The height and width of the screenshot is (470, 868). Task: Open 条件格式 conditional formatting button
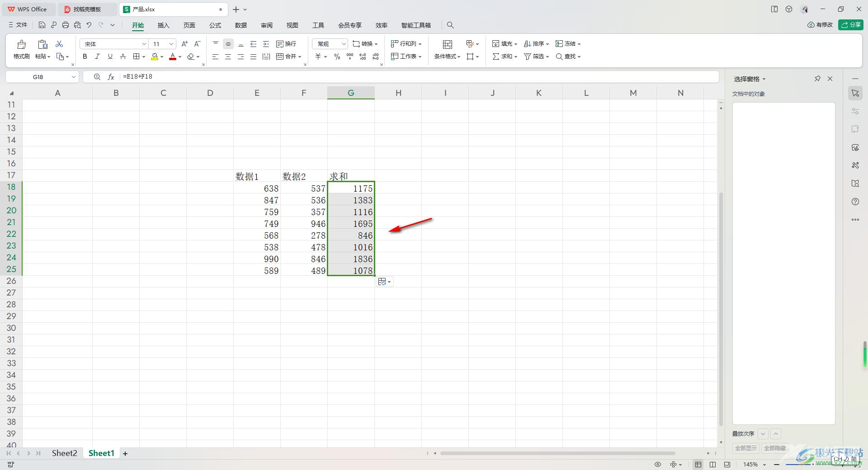[447, 50]
